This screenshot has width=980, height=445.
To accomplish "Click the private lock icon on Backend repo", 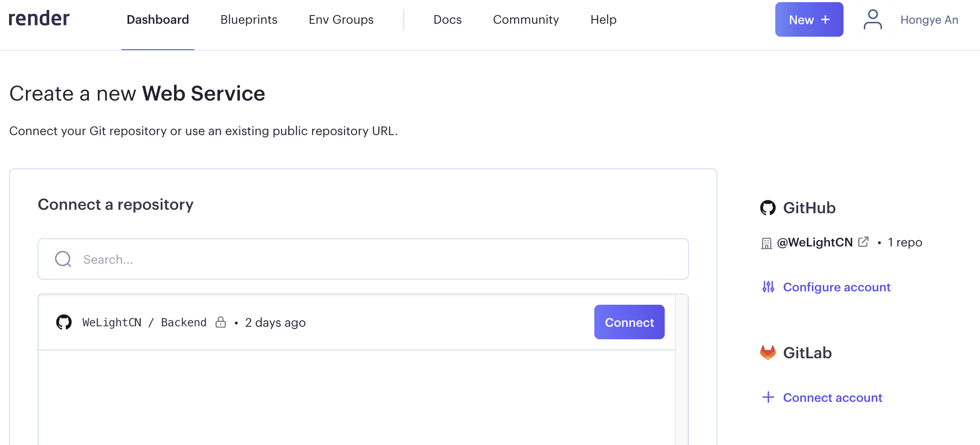I will coord(221,322).
